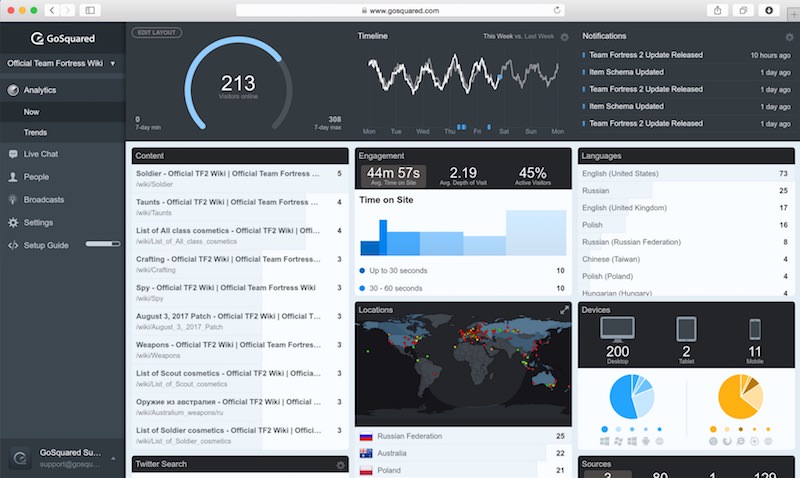Click the People person icon

point(13,177)
